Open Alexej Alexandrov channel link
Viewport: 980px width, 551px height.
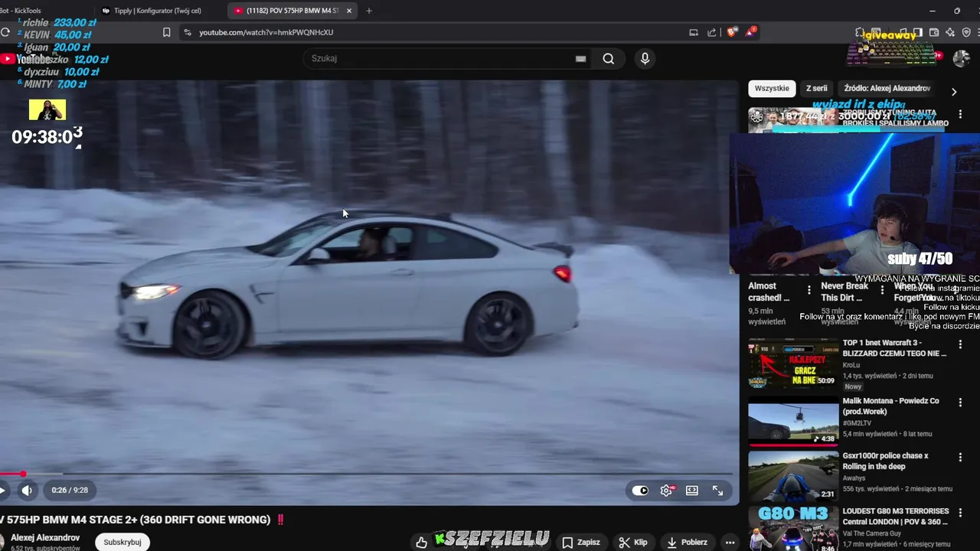point(45,538)
